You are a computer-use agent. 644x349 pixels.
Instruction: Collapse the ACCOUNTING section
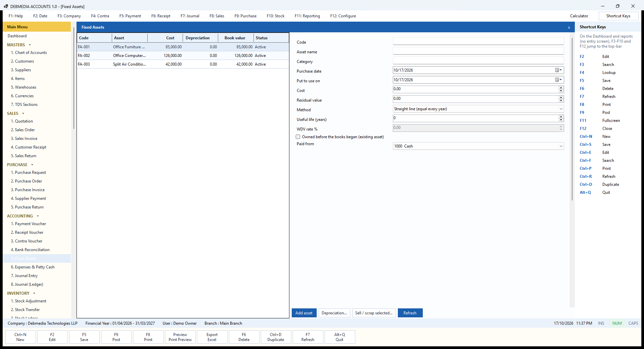point(38,216)
